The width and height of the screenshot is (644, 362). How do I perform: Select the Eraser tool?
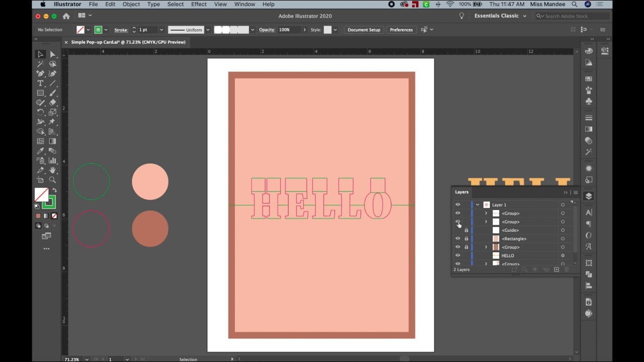coord(53,103)
